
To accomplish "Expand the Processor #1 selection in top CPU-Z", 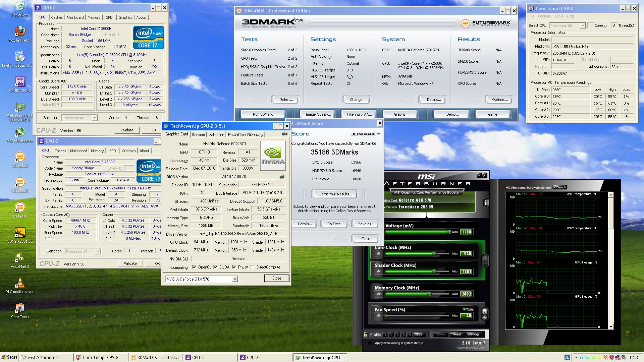I will (95, 118).
